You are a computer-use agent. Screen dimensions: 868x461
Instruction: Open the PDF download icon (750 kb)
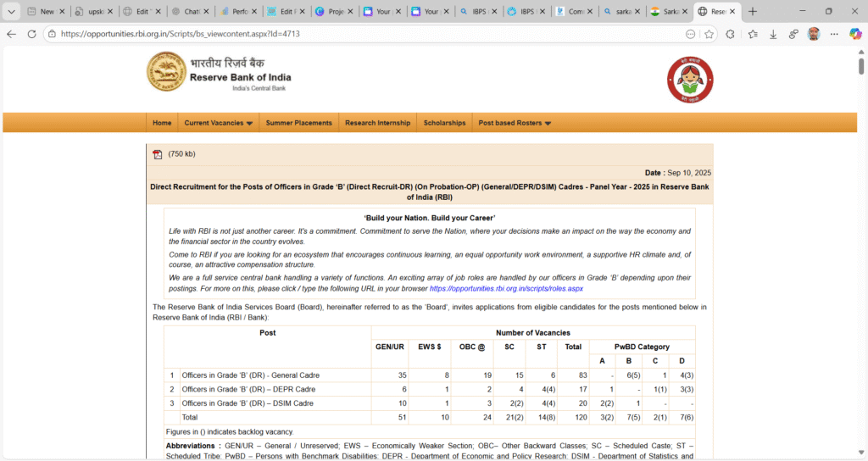pos(157,154)
